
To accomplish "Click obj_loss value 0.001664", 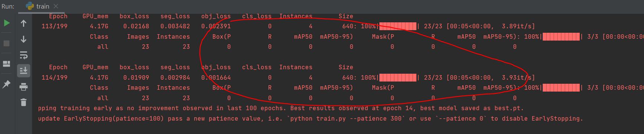I will [216, 78].
